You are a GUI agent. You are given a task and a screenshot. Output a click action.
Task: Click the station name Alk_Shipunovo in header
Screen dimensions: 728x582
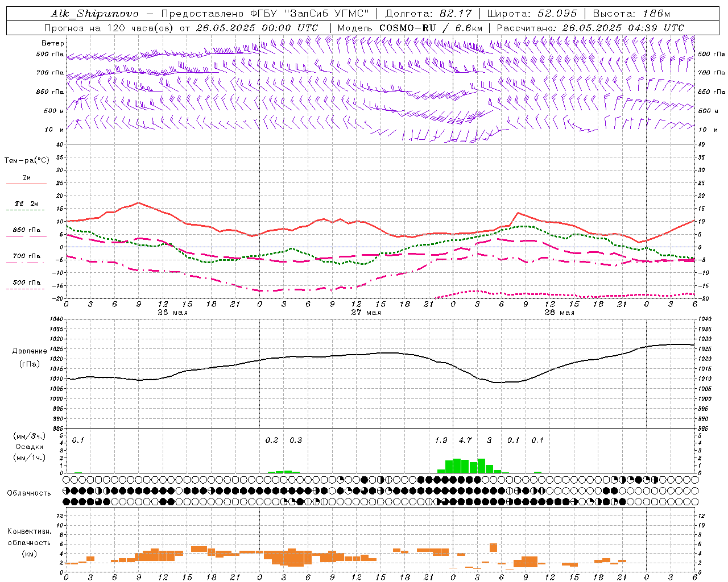point(94,14)
